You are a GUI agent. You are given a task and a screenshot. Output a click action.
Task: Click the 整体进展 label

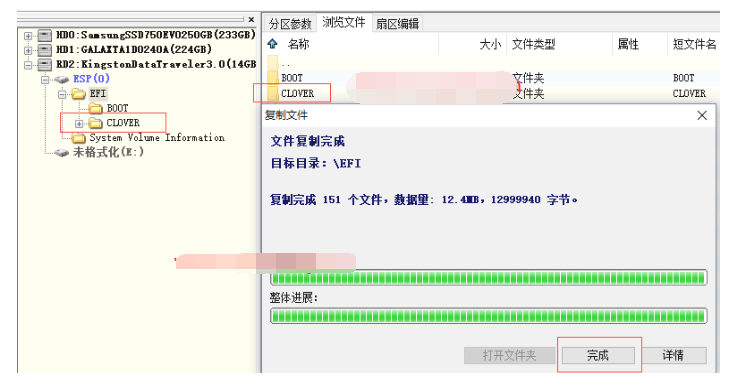(293, 298)
